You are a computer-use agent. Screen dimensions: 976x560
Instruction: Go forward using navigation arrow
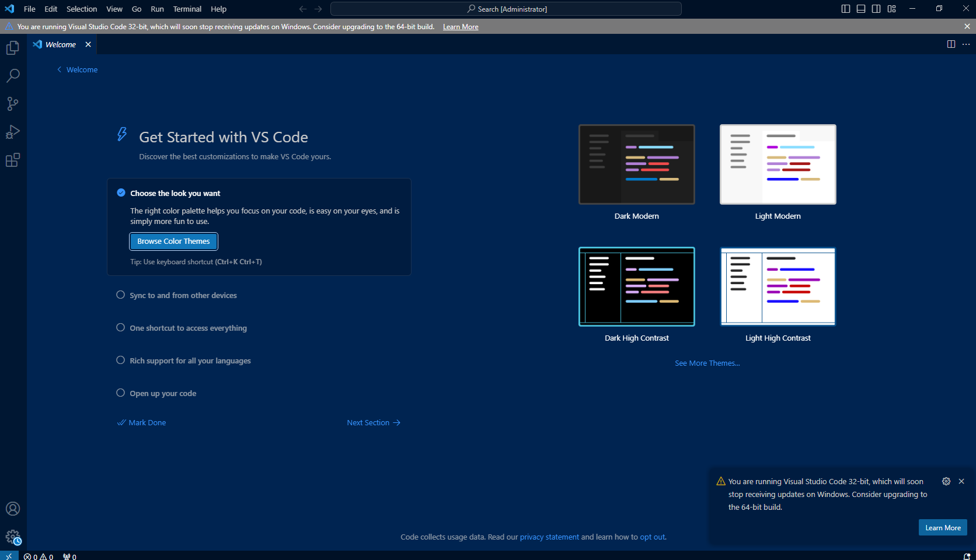pos(318,9)
